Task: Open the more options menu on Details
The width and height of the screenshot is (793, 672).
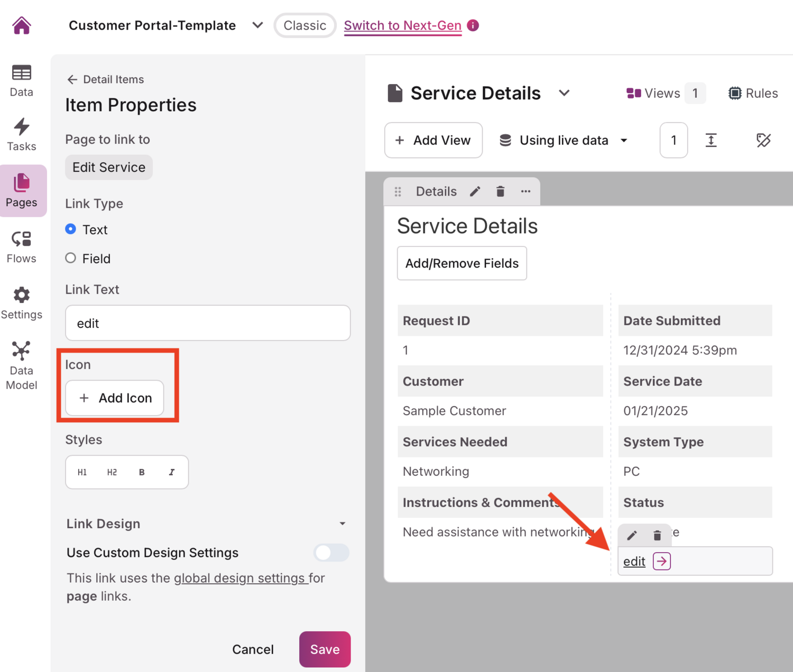Action: (525, 191)
